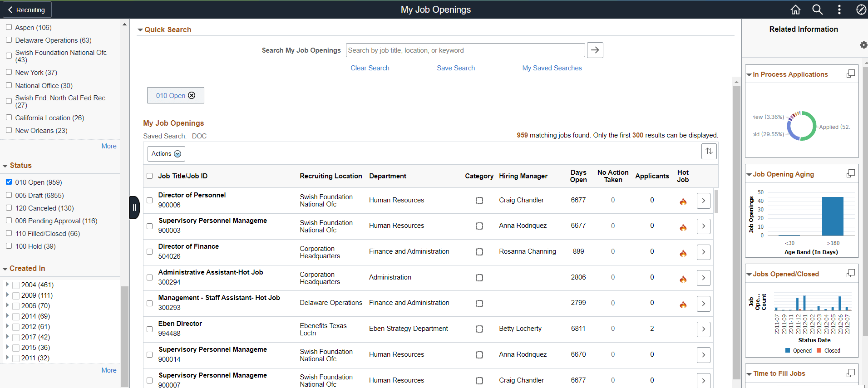The height and width of the screenshot is (388, 868).
Task: Click the Clear Search link
Action: [370, 68]
